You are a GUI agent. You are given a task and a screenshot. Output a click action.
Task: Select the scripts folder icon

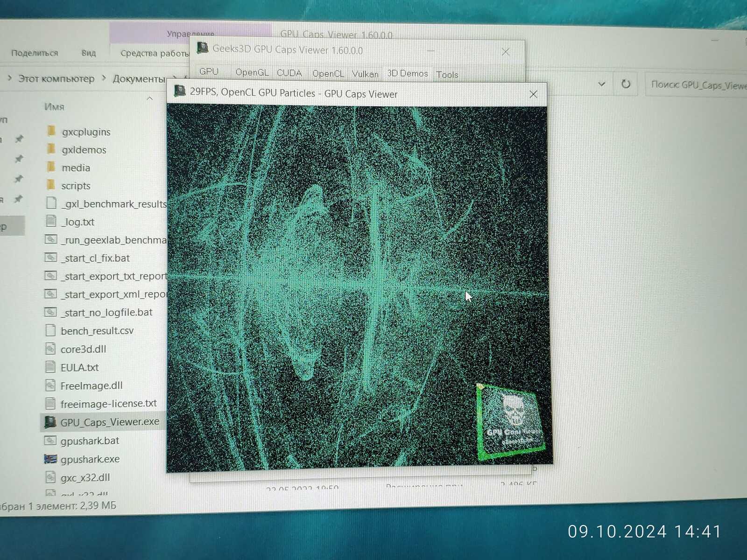click(x=51, y=185)
